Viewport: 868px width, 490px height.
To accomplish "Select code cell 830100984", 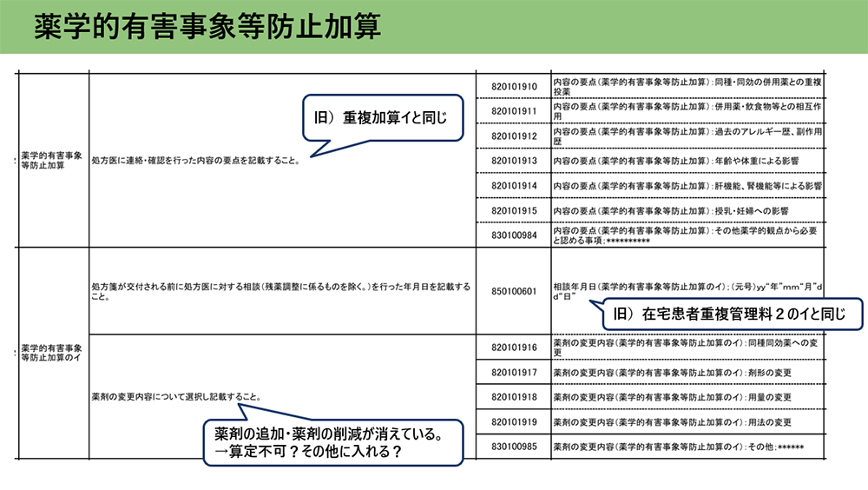I will (x=514, y=235).
